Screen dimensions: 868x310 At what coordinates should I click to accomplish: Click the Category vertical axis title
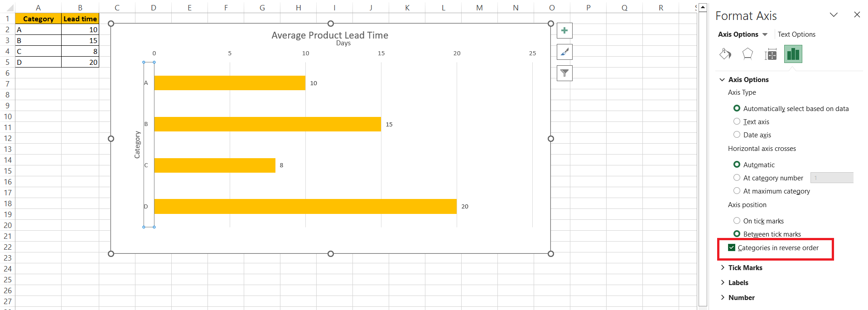[137, 145]
